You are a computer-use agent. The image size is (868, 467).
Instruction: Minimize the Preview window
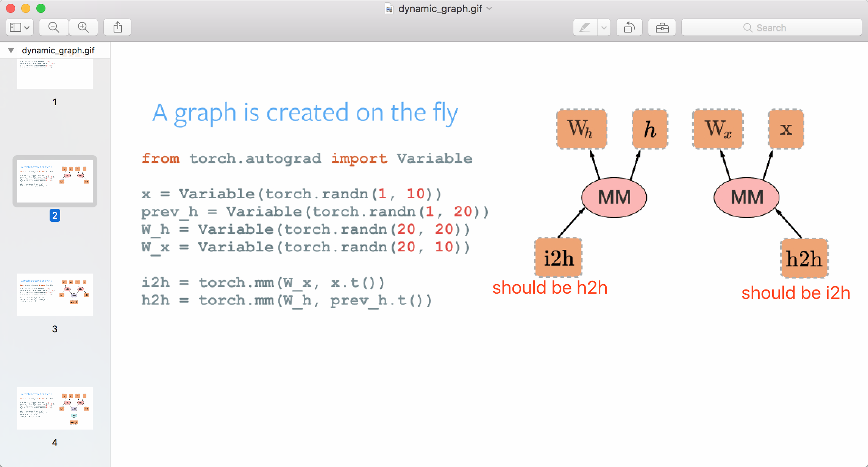tap(25, 8)
